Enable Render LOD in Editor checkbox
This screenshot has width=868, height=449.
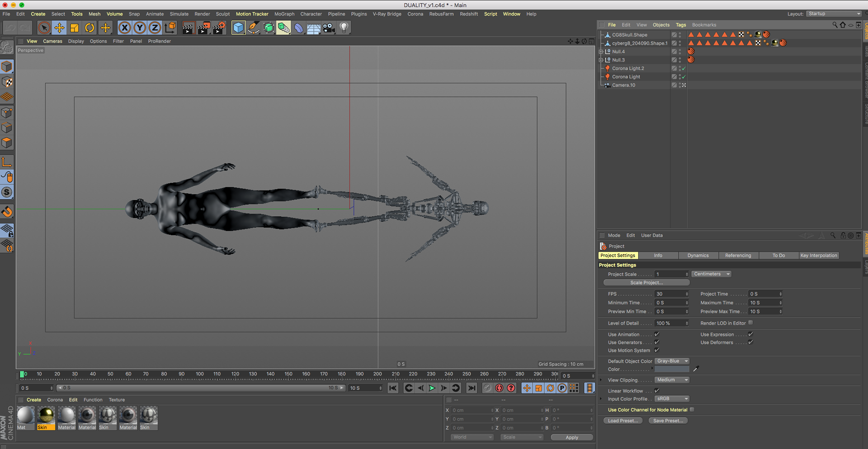(x=750, y=323)
